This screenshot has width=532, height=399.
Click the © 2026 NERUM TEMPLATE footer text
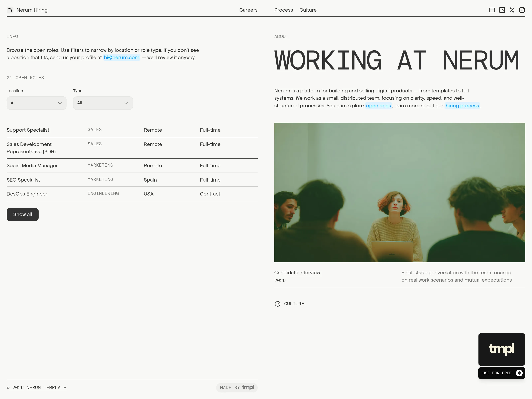[36, 388]
